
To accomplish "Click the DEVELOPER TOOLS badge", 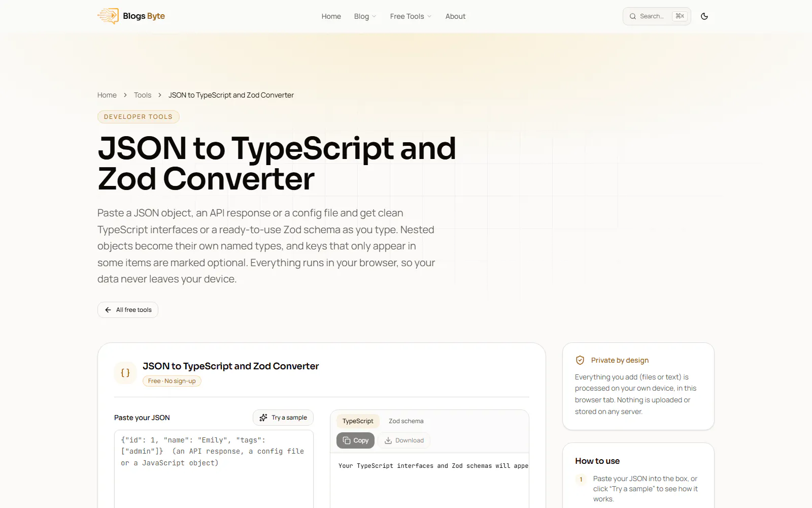I will coord(138,117).
